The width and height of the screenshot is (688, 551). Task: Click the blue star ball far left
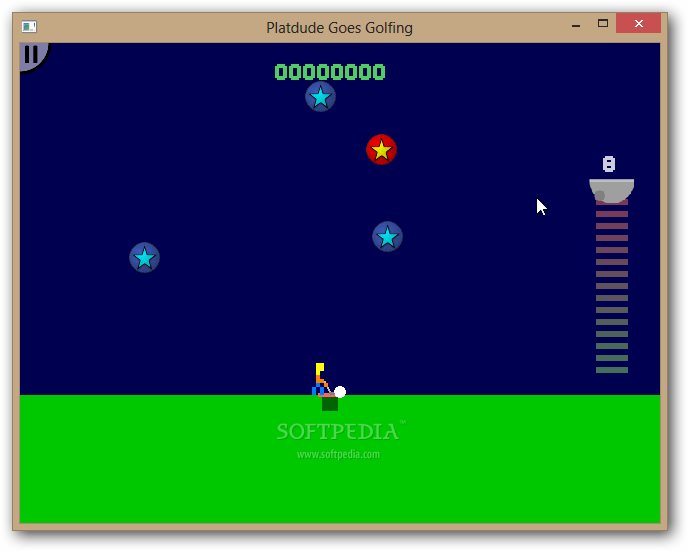click(x=144, y=258)
